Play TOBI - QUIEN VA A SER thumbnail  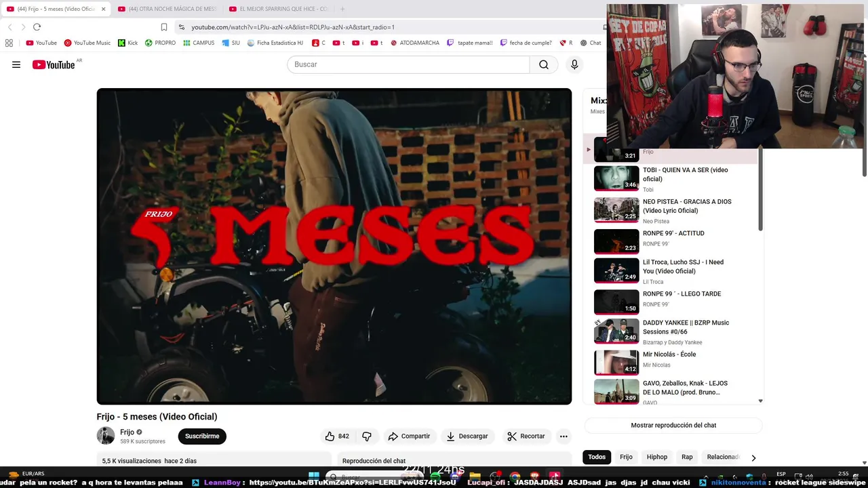(x=616, y=178)
